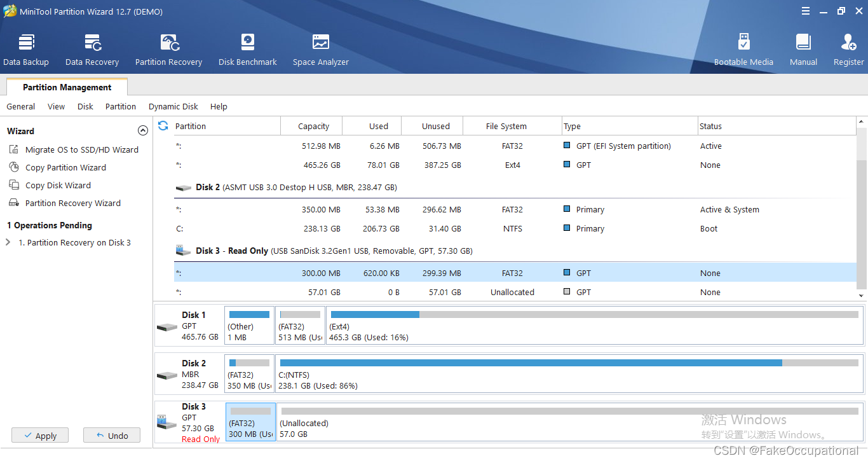Open the title bar hamburger menu
The width and height of the screenshot is (868, 463).
pos(806,11)
